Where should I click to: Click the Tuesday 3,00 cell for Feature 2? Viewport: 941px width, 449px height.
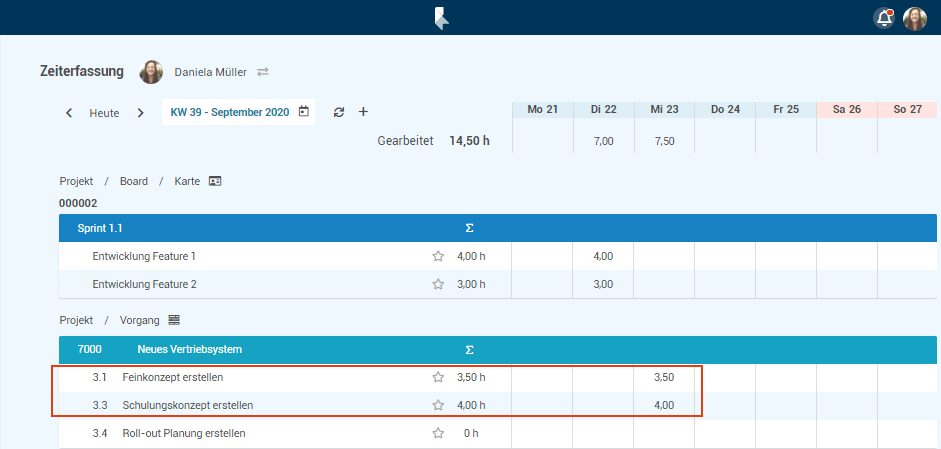pyautogui.click(x=603, y=284)
